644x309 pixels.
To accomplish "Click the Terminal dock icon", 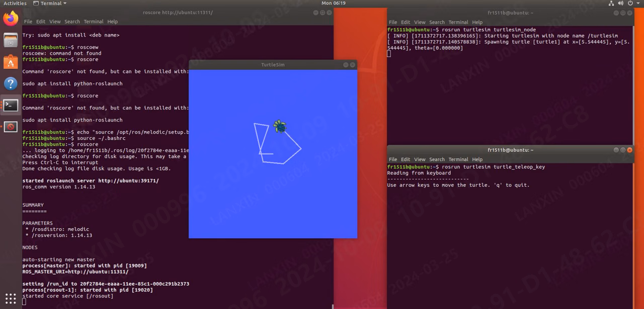I will point(11,106).
